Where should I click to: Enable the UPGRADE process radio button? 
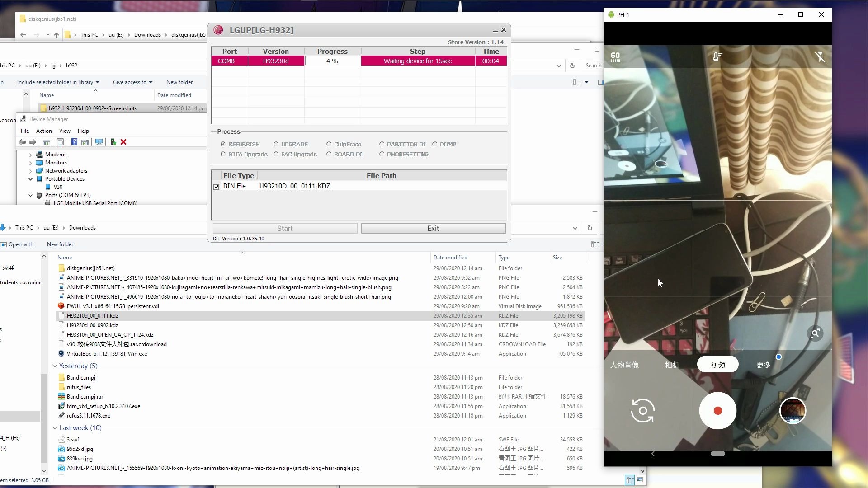(276, 144)
